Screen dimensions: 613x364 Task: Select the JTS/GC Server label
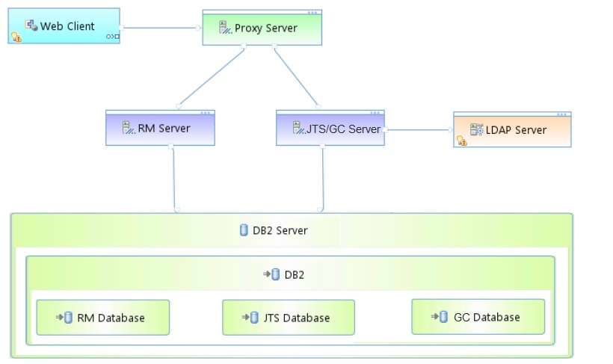tap(343, 129)
